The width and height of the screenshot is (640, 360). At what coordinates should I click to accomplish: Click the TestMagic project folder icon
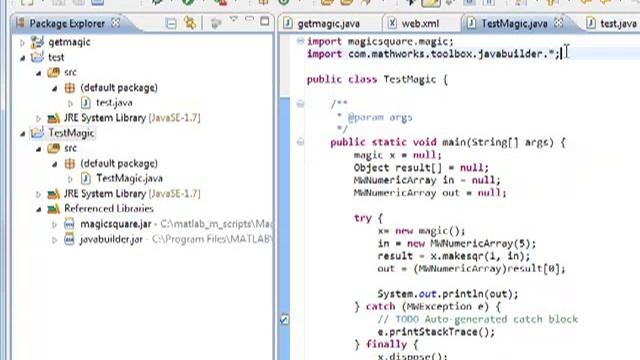(37, 133)
